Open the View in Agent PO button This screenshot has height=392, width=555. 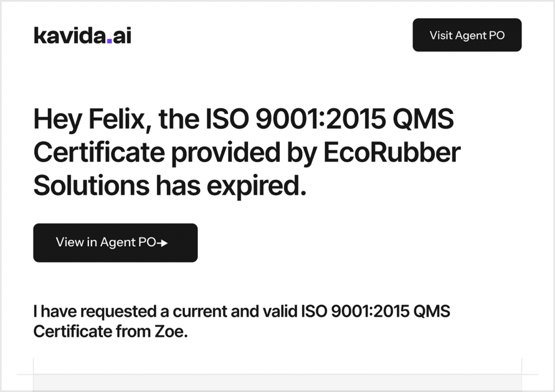115,243
